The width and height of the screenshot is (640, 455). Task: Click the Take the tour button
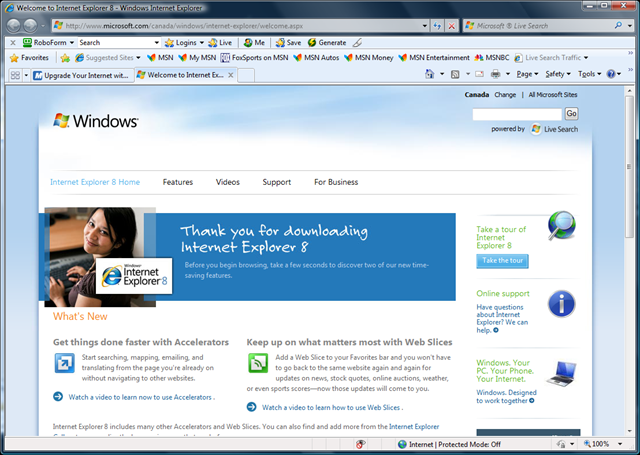[502, 260]
